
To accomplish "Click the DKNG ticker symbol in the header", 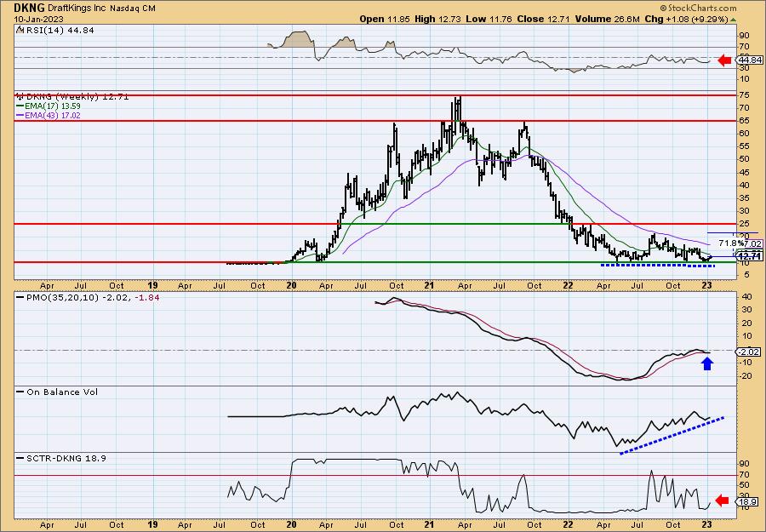I will [30, 8].
